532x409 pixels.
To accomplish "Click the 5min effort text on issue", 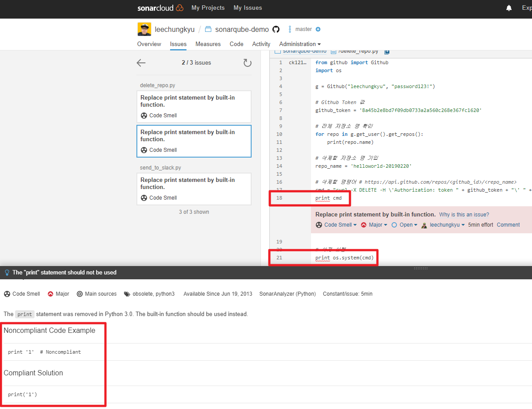I will (481, 225).
